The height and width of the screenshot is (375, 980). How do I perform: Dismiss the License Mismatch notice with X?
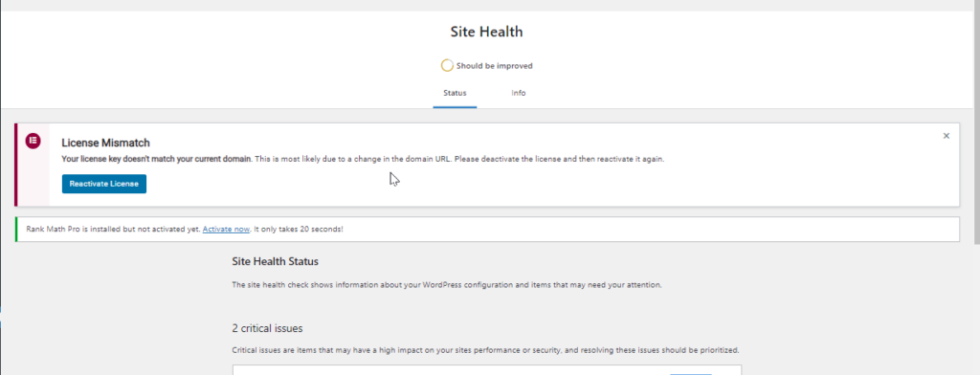pyautogui.click(x=947, y=136)
